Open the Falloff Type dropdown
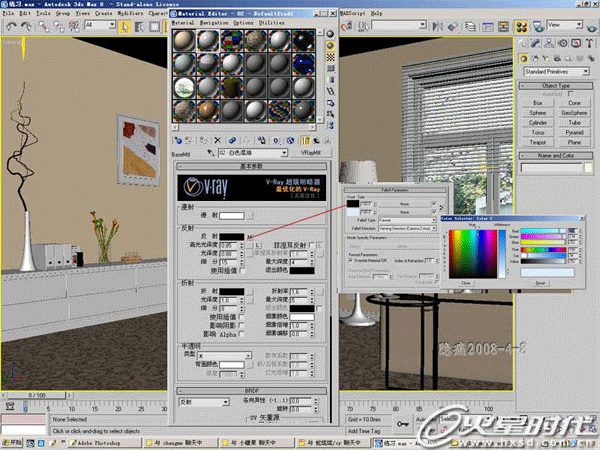The height and width of the screenshot is (450, 600). click(x=434, y=220)
